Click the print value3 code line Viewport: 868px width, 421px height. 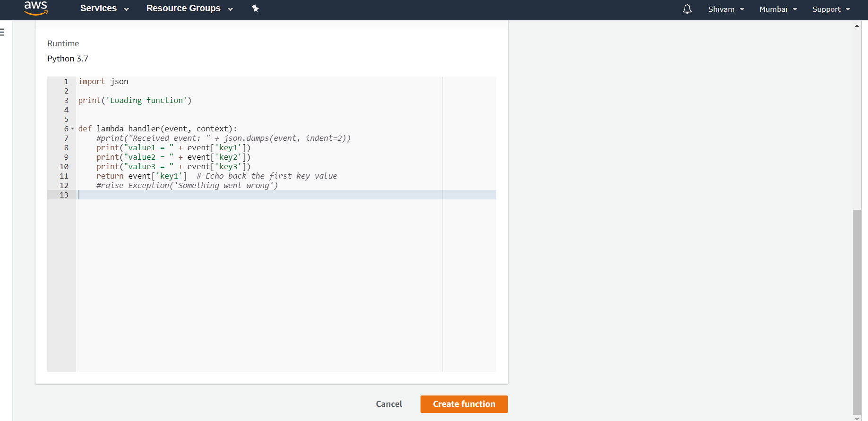click(x=173, y=166)
